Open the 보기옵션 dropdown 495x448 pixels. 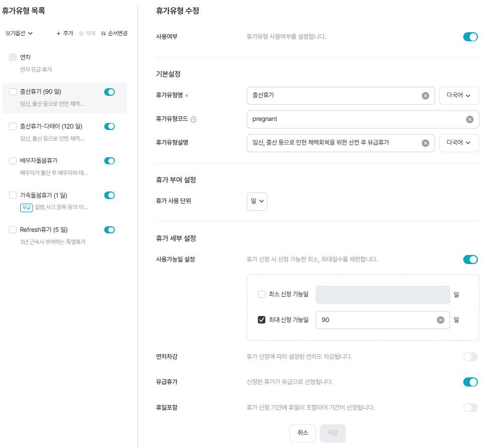pyautogui.click(x=19, y=33)
